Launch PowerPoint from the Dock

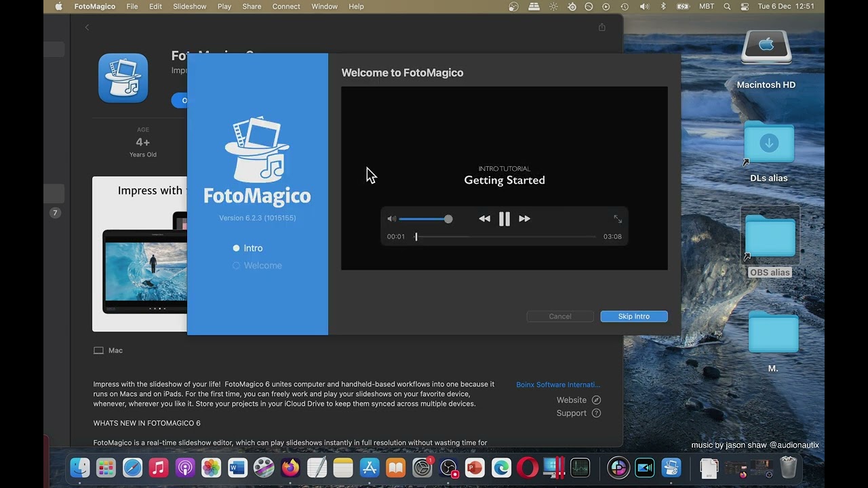coord(475,468)
